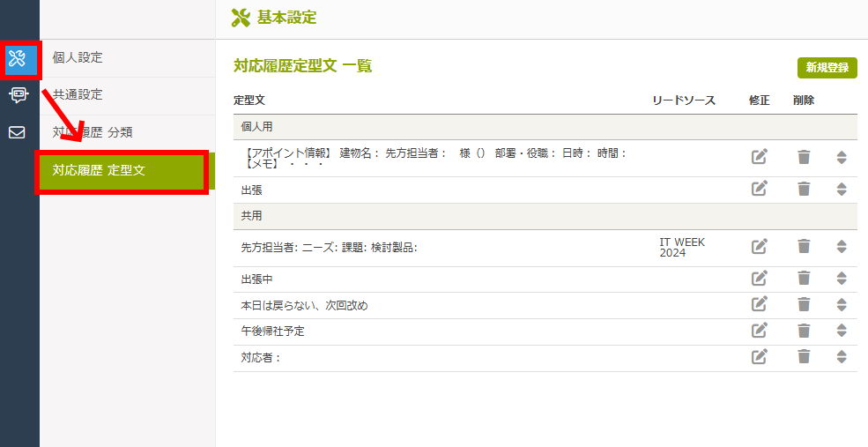Screen dimensions: 868x447
Task: Click the chatbot icon in left sidebar
Action: pyautogui.click(x=18, y=95)
